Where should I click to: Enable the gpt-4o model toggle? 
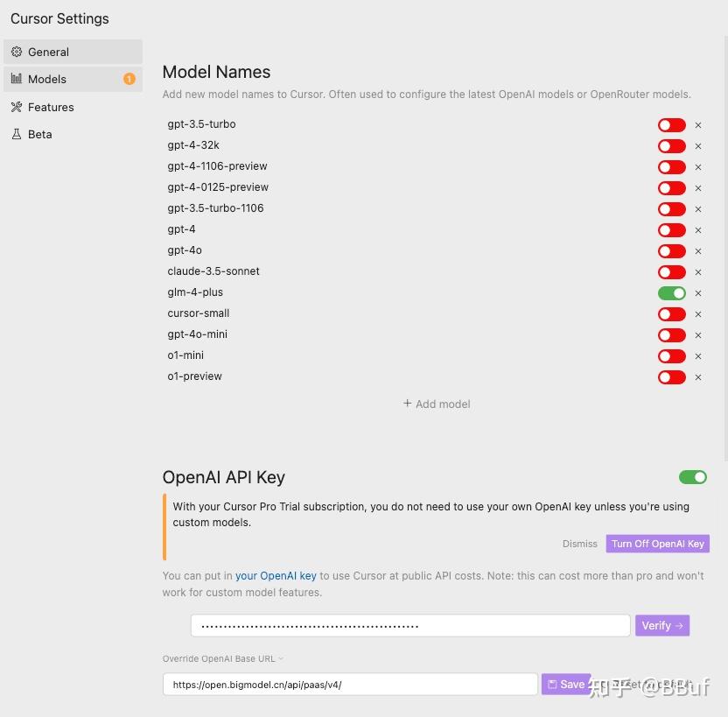click(x=671, y=251)
